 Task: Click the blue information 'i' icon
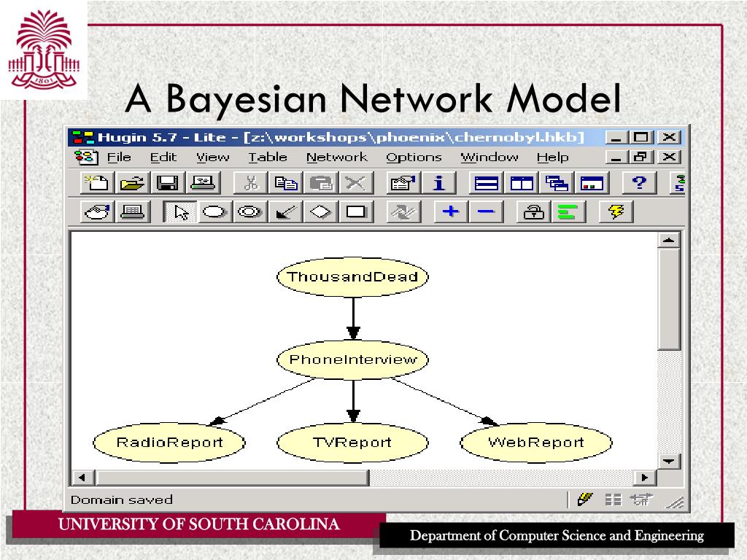(438, 183)
